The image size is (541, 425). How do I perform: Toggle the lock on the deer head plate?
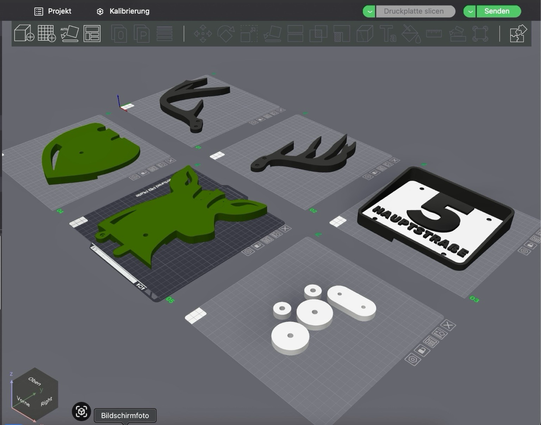tap(258, 246)
